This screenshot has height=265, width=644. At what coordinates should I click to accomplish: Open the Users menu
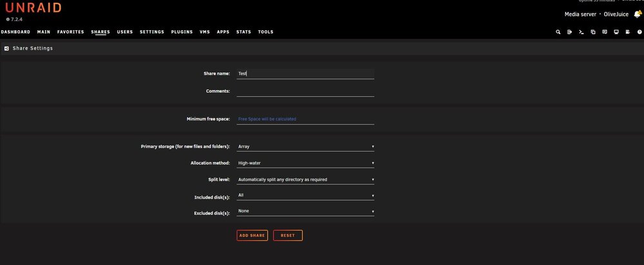point(125,32)
